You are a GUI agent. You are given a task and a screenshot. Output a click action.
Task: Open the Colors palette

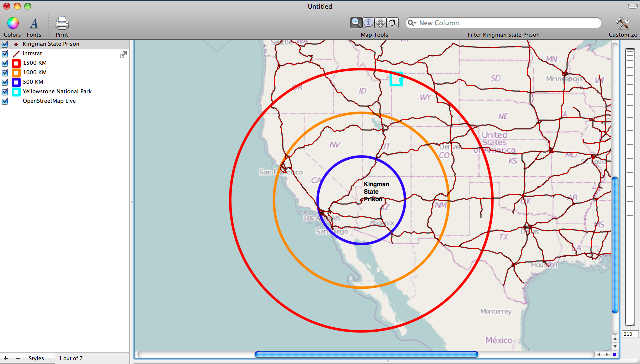click(x=12, y=23)
